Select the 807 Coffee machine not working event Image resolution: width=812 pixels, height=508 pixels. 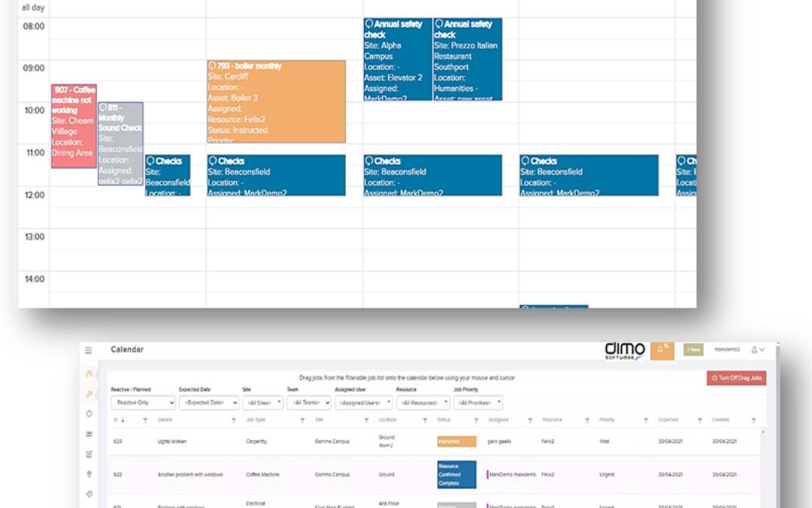(x=73, y=126)
